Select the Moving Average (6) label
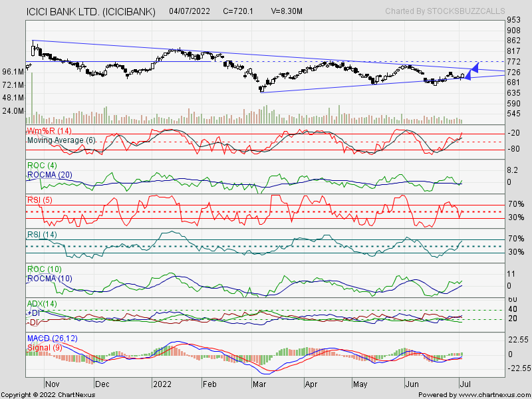Viewport: 532px width, 399px height. click(x=61, y=140)
